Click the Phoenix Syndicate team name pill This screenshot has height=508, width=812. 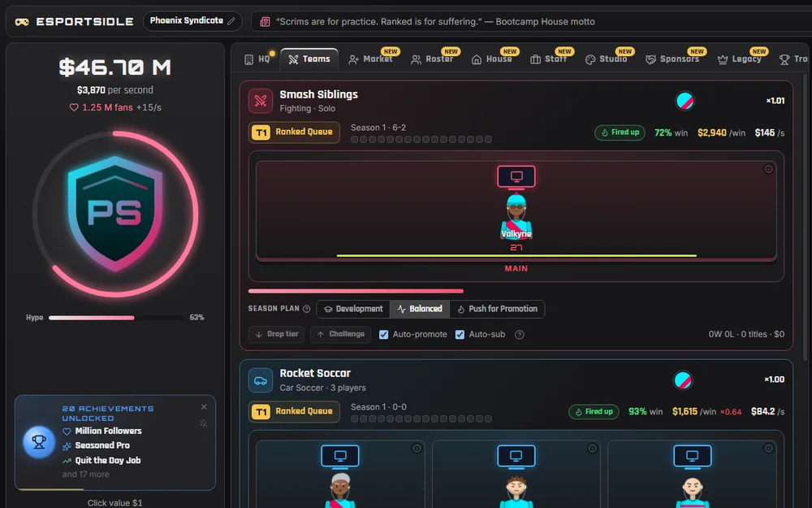(x=192, y=21)
